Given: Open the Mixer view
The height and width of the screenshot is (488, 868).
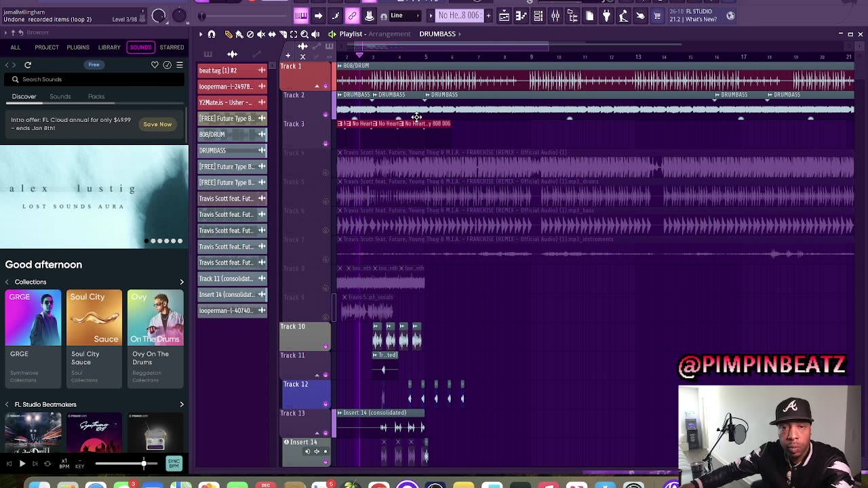Looking at the screenshot, I should [555, 16].
